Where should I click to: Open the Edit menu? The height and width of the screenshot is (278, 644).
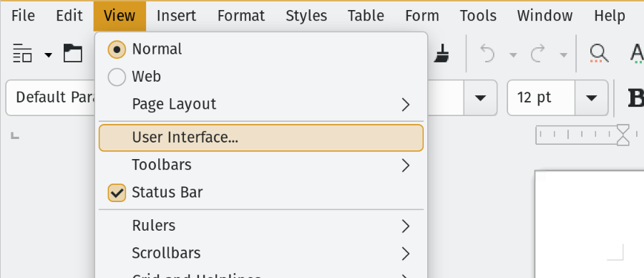point(69,16)
